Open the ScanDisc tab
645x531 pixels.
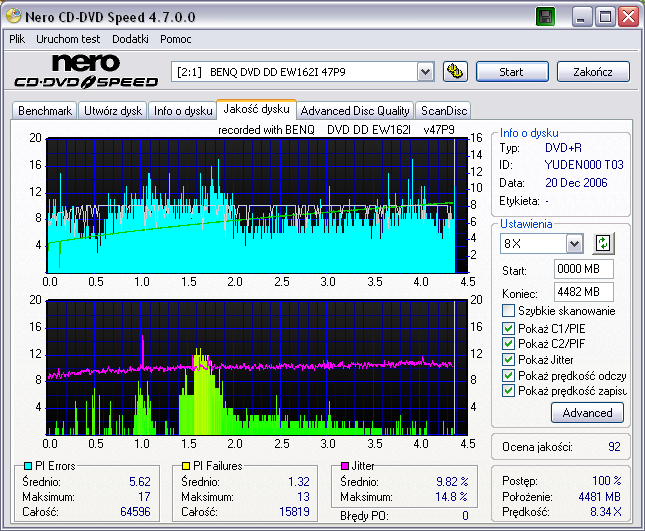coord(444,111)
